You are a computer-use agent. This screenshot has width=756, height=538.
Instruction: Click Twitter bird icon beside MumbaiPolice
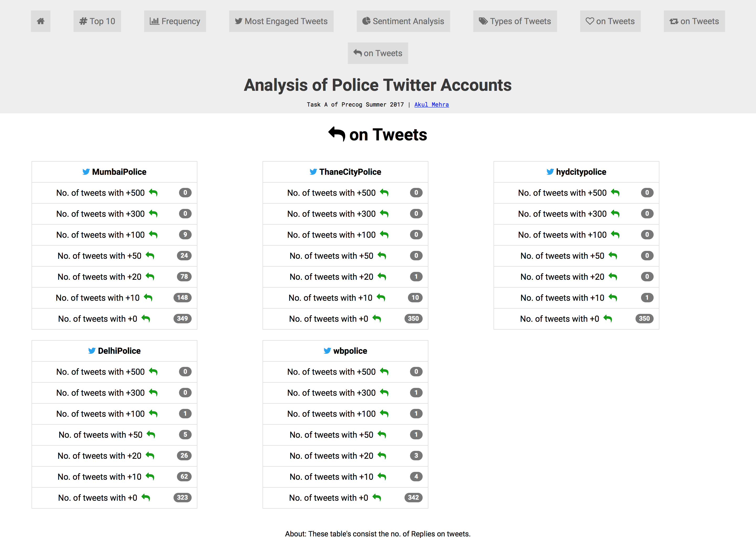pyautogui.click(x=86, y=172)
